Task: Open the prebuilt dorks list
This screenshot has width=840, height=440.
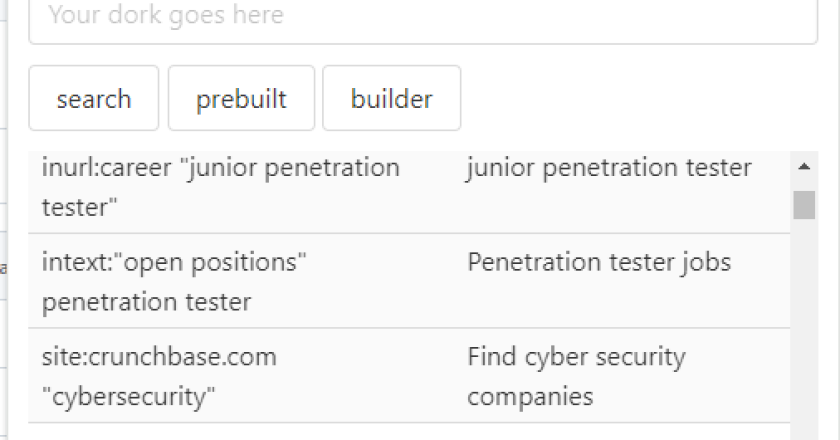Action: coord(241,99)
